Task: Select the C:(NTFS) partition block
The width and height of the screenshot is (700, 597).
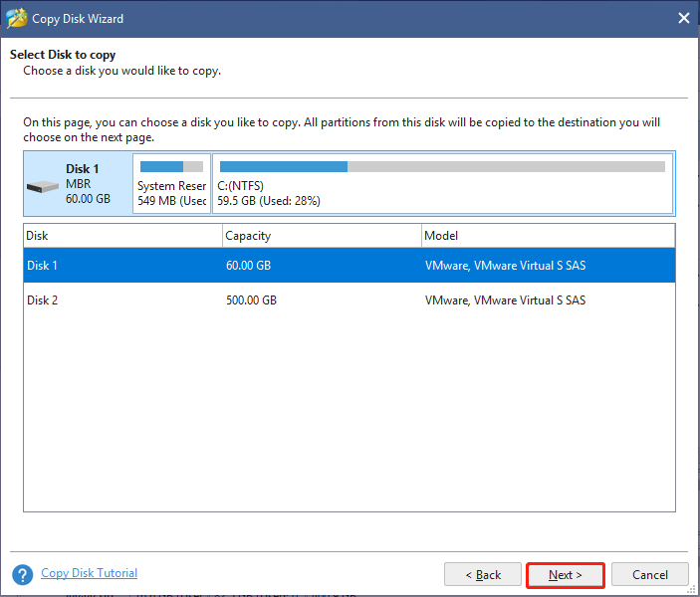Action: coord(443,184)
